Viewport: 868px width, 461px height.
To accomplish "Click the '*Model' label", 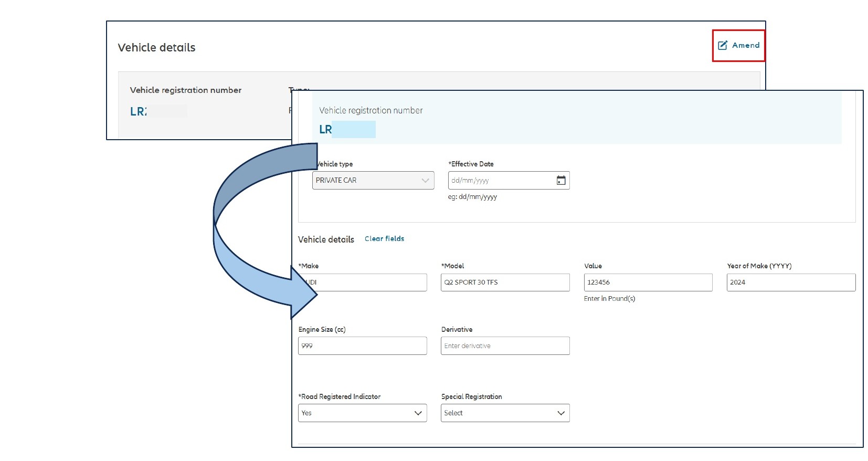I will coord(453,266).
